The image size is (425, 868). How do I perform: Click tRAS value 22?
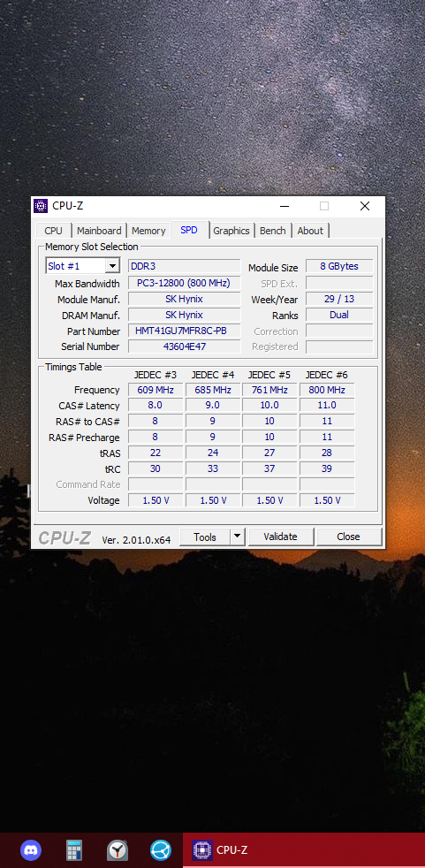click(156, 453)
